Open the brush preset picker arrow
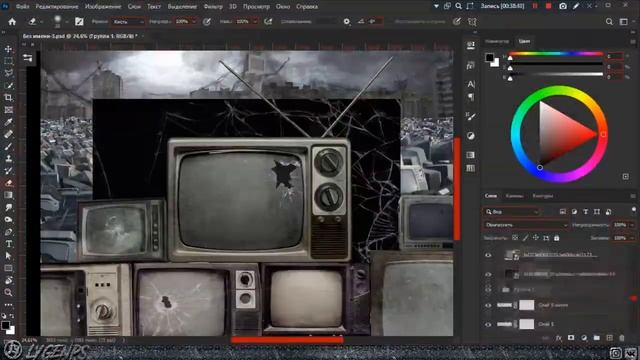This screenshot has width=640, height=360. [x=67, y=22]
